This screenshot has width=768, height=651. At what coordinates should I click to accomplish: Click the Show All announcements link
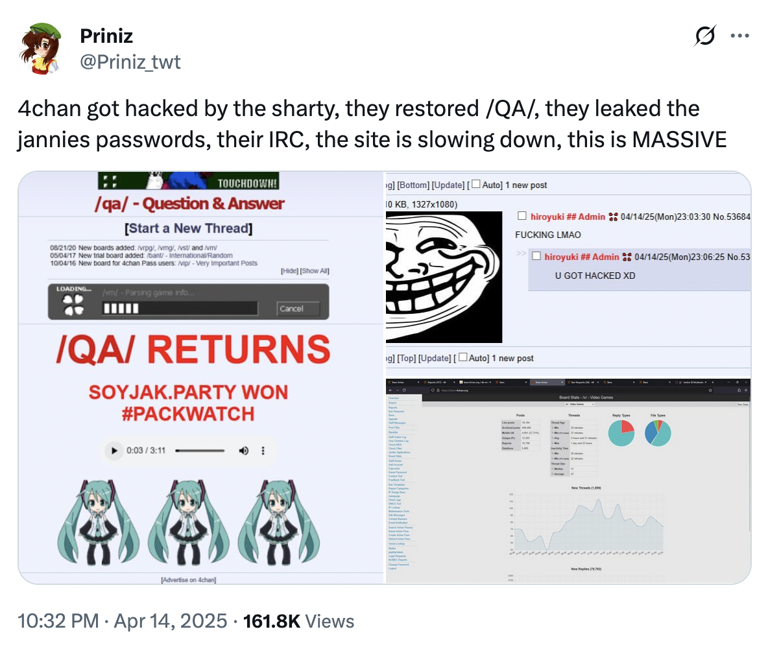[x=316, y=271]
